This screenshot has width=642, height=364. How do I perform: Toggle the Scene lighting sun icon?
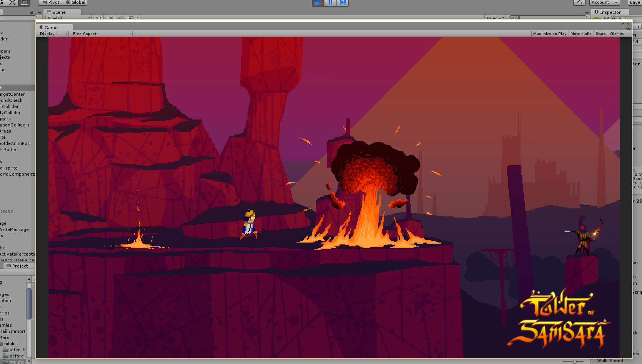(111, 18)
